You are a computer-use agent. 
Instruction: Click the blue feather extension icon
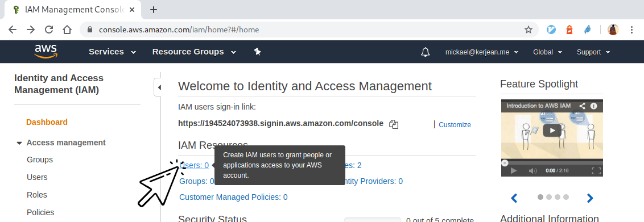(x=587, y=30)
